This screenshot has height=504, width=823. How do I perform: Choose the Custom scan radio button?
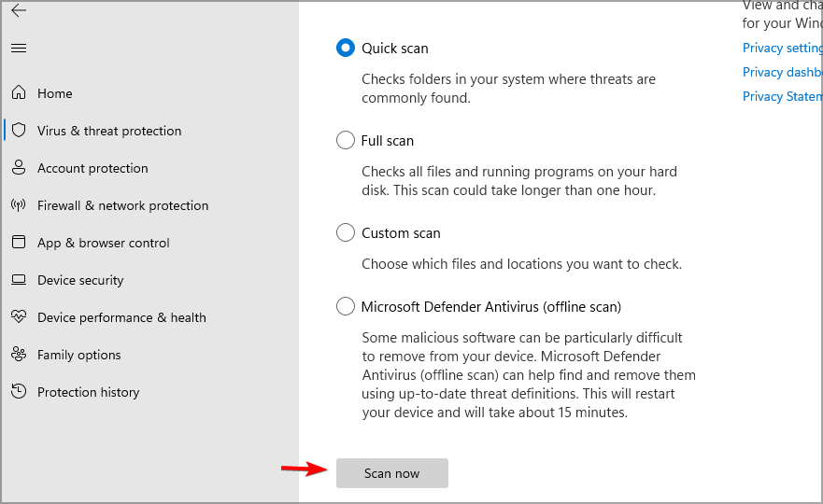point(346,232)
